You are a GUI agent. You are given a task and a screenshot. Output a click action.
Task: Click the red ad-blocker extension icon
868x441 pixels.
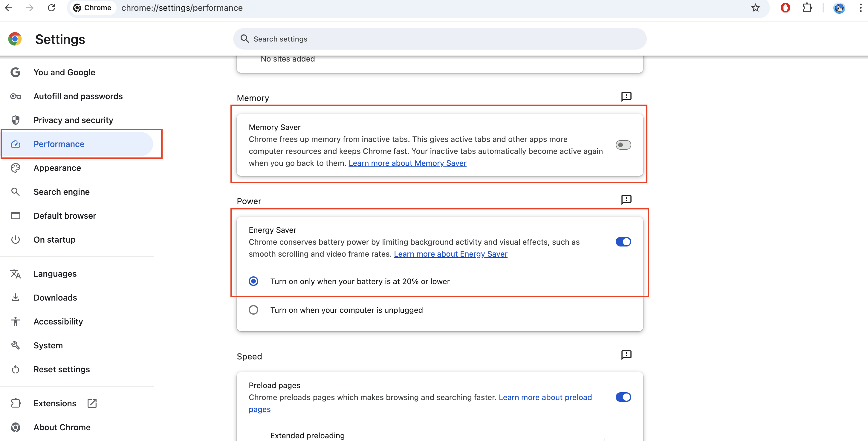click(785, 8)
